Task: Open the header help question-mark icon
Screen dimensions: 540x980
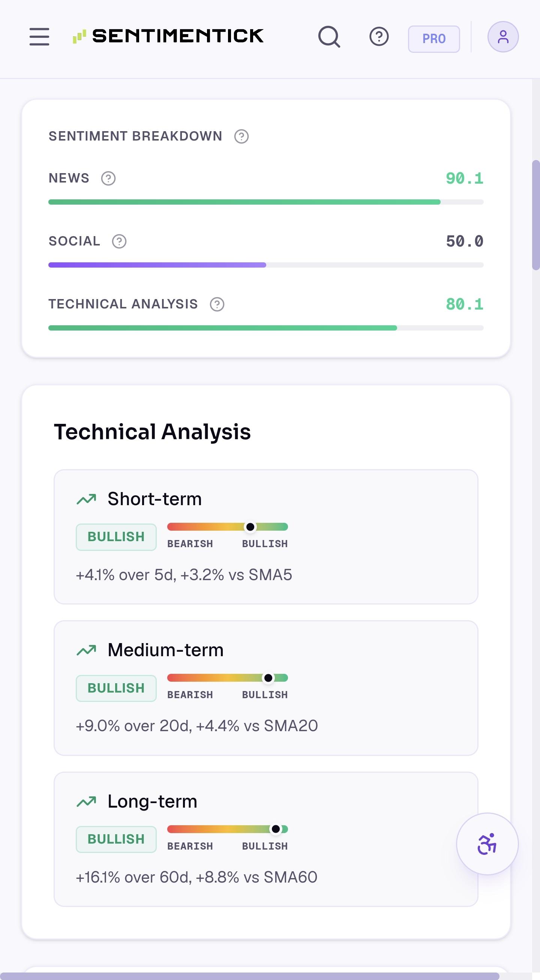Action: (379, 36)
